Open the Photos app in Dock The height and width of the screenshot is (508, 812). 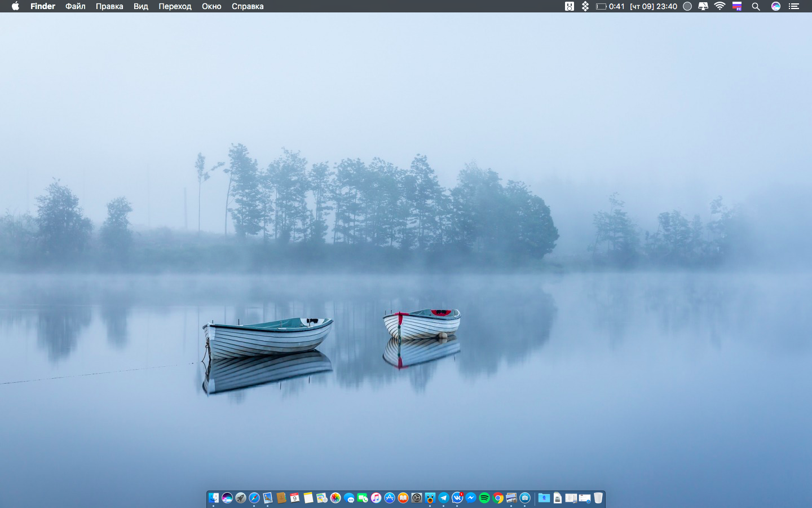click(336, 498)
